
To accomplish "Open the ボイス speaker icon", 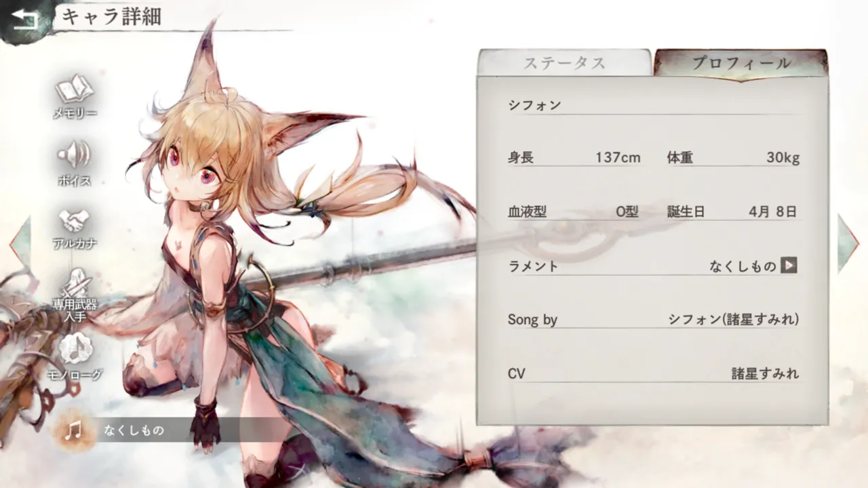I will point(75,155).
